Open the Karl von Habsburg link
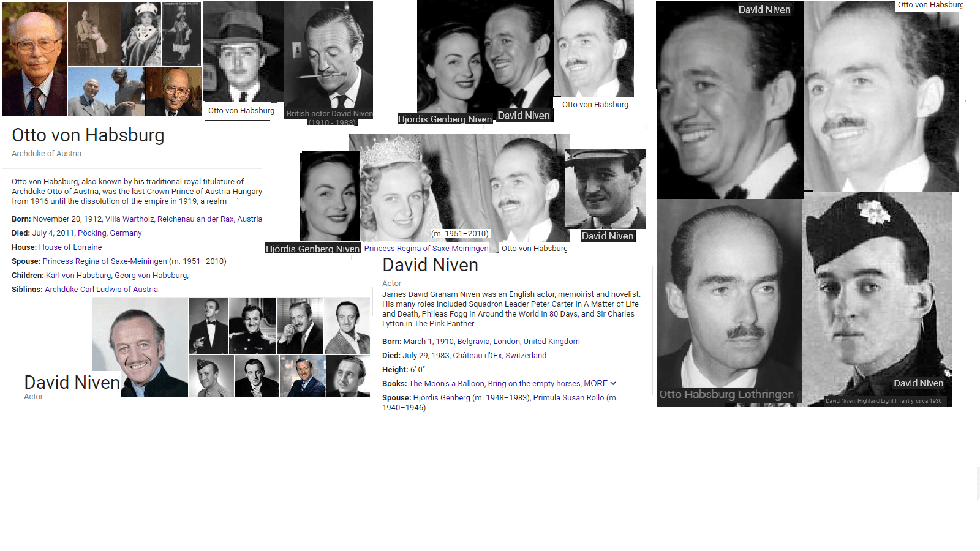980x551 pixels. [78, 275]
